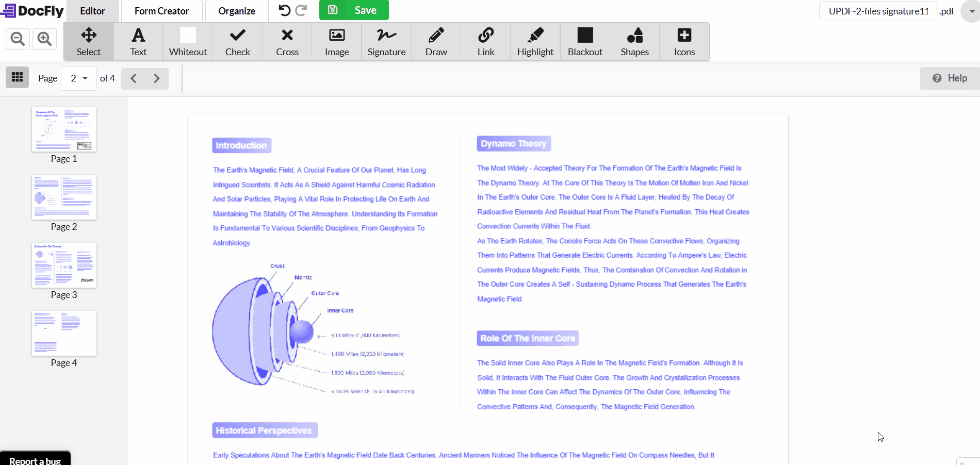This screenshot has width=980, height=465.
Task: Click the Historical Perspectives heading
Action: pos(265,430)
